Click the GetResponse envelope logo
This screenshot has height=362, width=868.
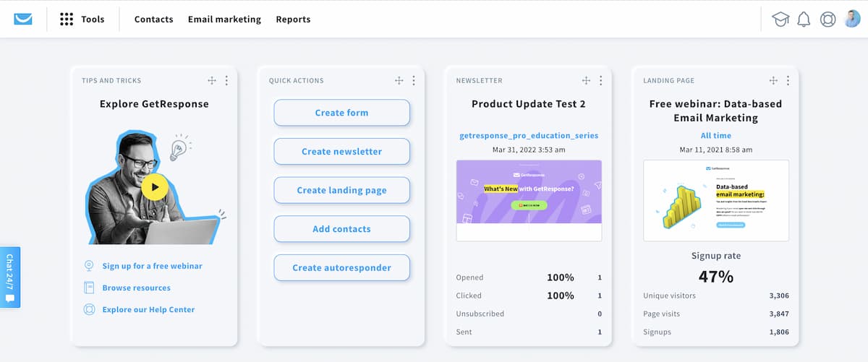pos(23,20)
